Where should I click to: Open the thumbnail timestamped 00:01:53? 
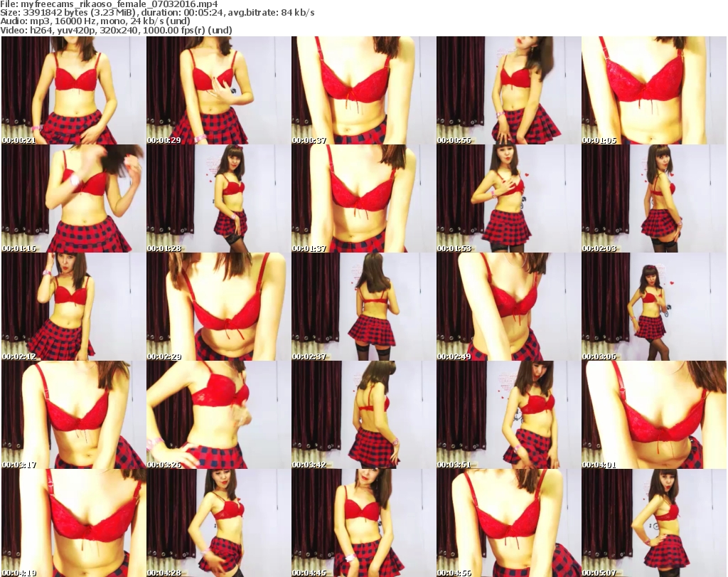point(508,198)
